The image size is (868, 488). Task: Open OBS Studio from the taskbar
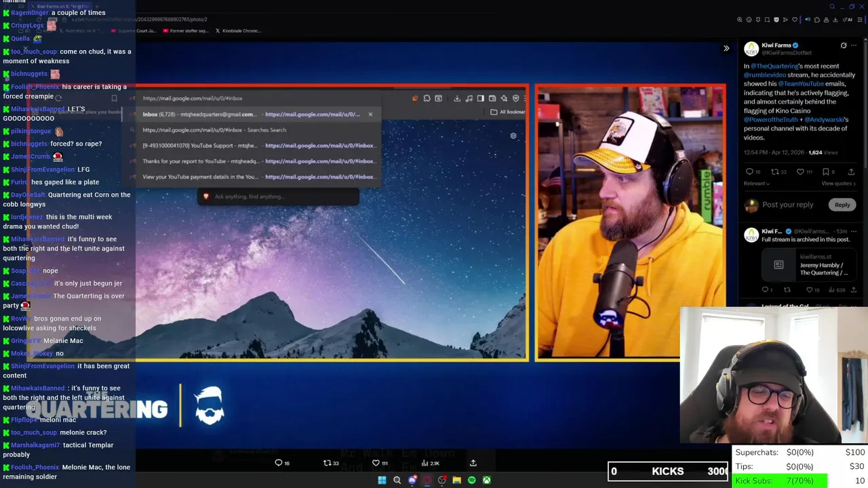pos(442,480)
